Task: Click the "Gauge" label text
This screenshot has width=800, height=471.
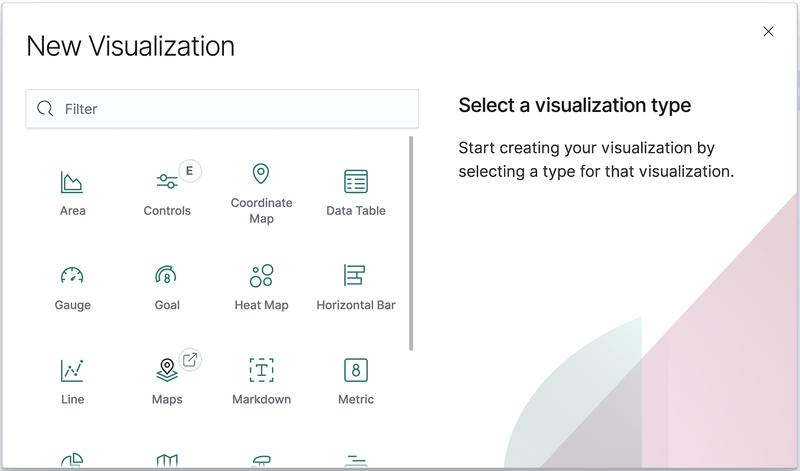Action: click(x=72, y=305)
